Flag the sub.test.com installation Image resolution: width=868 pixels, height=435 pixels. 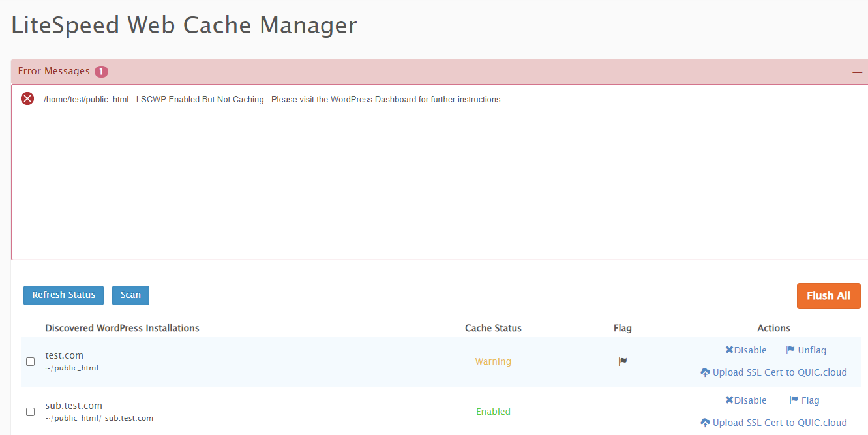pyautogui.click(x=804, y=400)
